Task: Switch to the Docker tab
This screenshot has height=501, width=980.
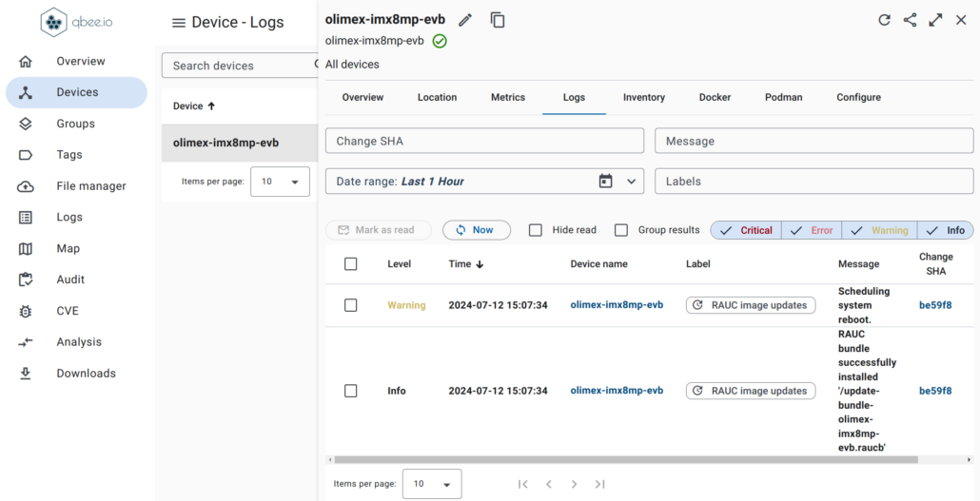Action: point(715,98)
